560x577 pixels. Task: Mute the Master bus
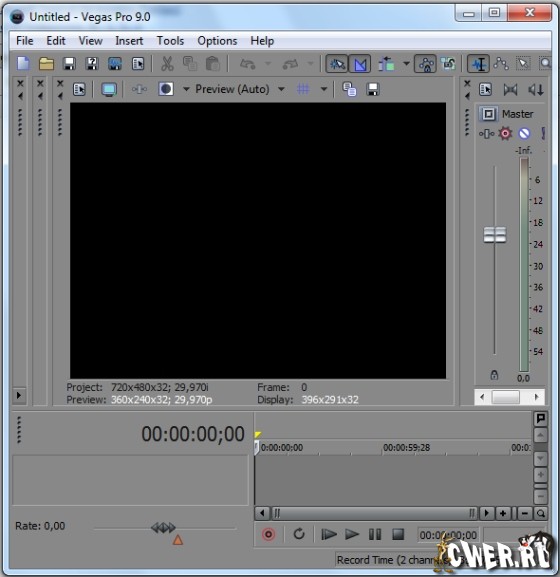pyautogui.click(x=524, y=133)
